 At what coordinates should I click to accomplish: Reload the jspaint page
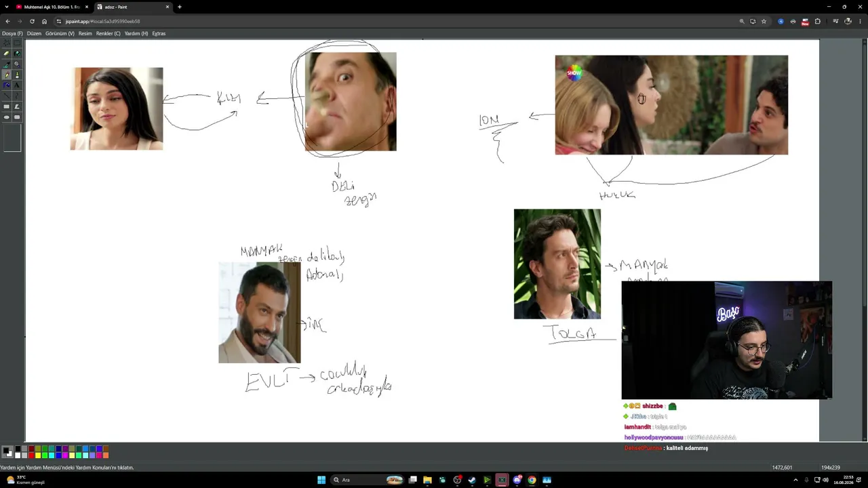[x=32, y=21]
